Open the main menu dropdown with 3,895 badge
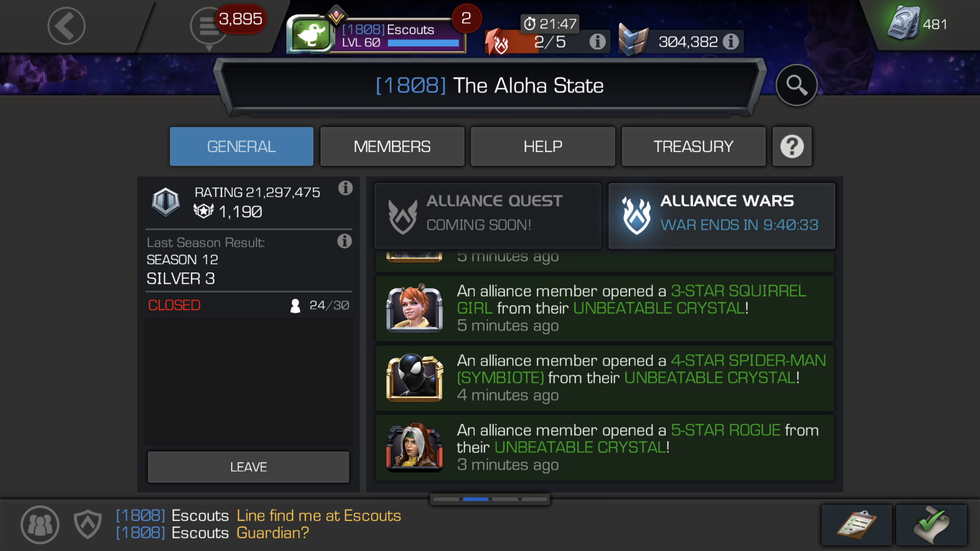Screen dimensions: 980x551 (x=209, y=27)
